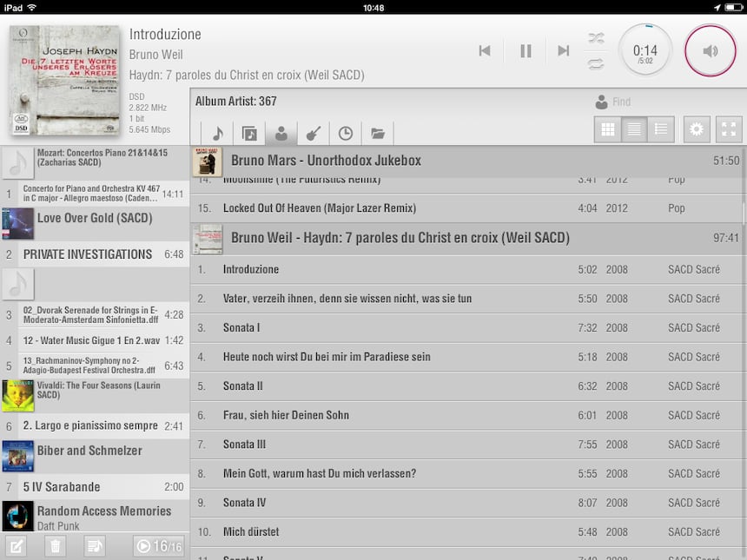Play PRIVATE INVESTIGATIONS in queue

(95, 254)
